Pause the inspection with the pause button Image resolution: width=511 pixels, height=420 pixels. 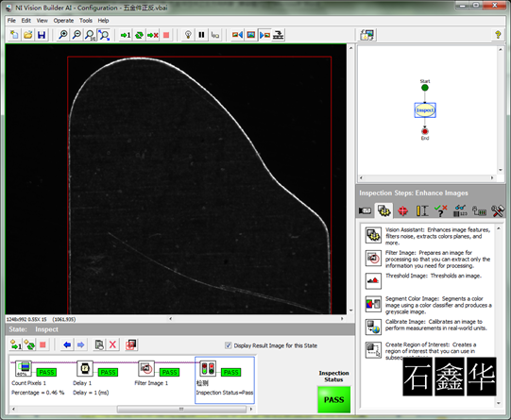pyautogui.click(x=201, y=35)
